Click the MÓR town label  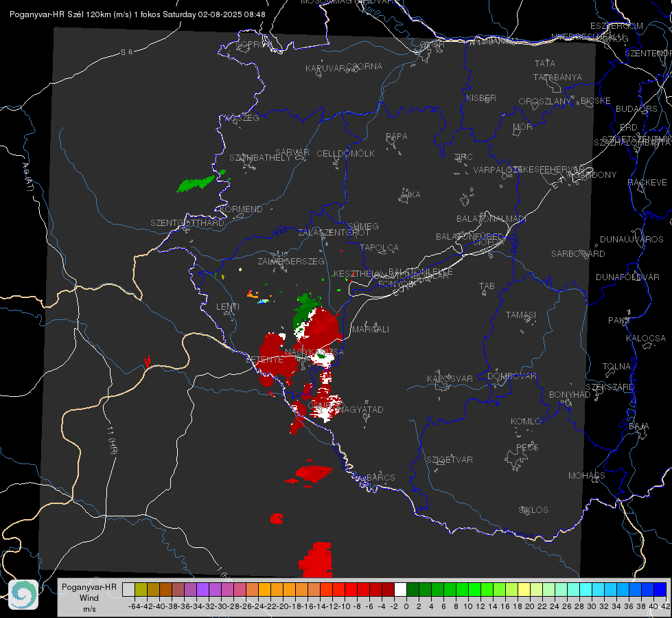pos(523,127)
